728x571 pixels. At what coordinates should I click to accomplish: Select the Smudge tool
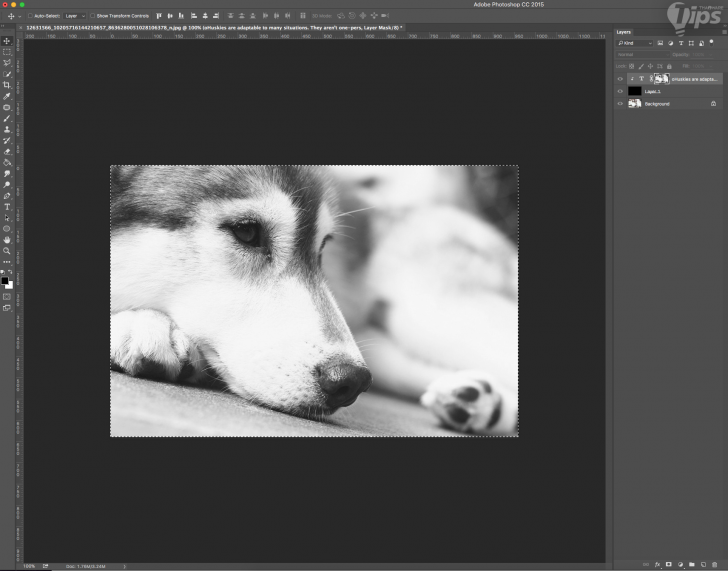pos(6,174)
